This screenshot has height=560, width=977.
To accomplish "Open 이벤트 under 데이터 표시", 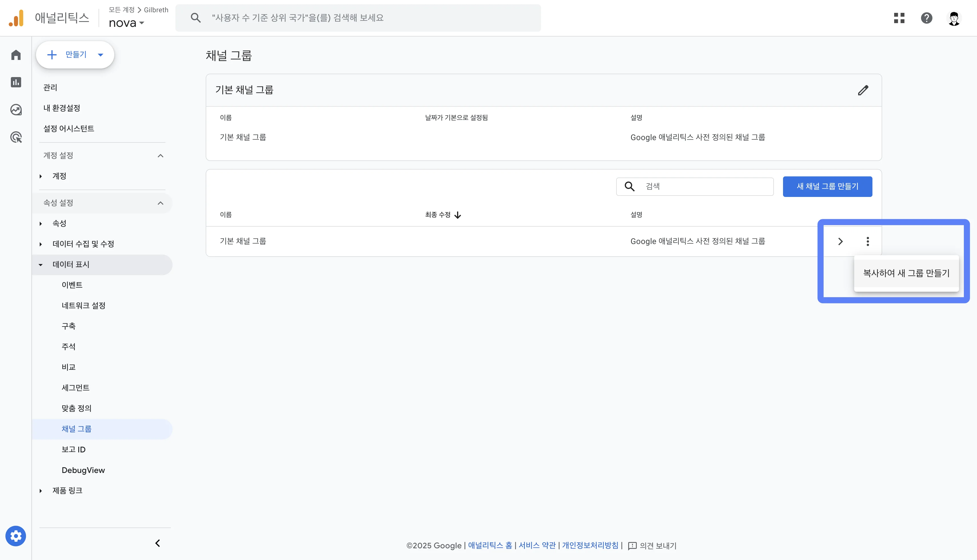I will coord(72,285).
